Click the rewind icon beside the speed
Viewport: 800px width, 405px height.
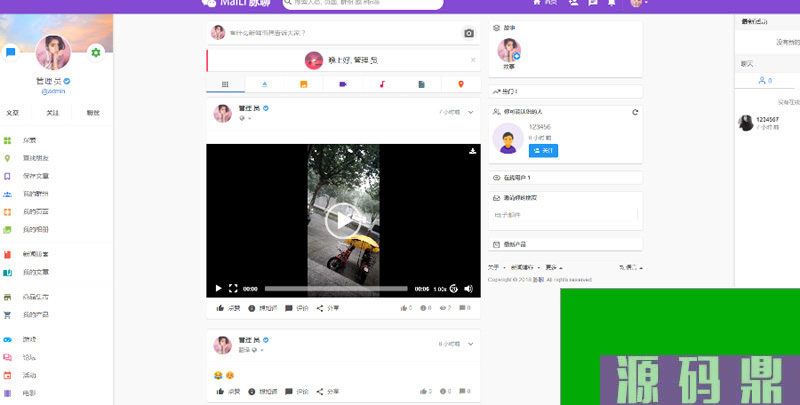coord(454,289)
